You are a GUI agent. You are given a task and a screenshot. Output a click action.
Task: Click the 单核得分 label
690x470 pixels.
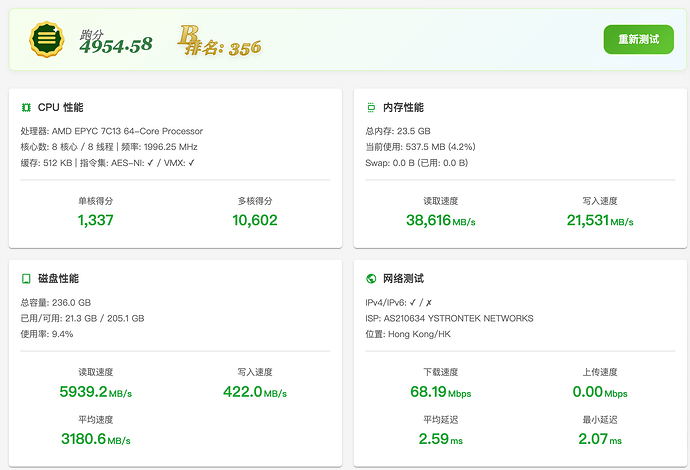[95, 201]
